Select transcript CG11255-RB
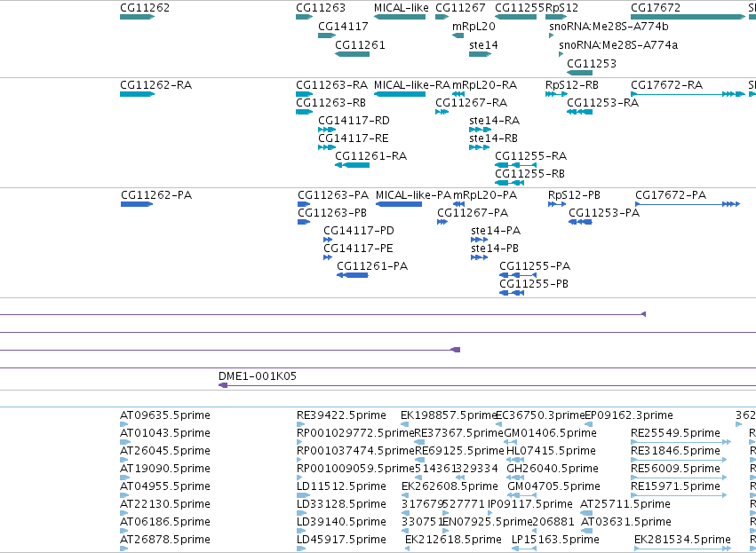The width and height of the screenshot is (756, 553). pyautogui.click(x=510, y=183)
